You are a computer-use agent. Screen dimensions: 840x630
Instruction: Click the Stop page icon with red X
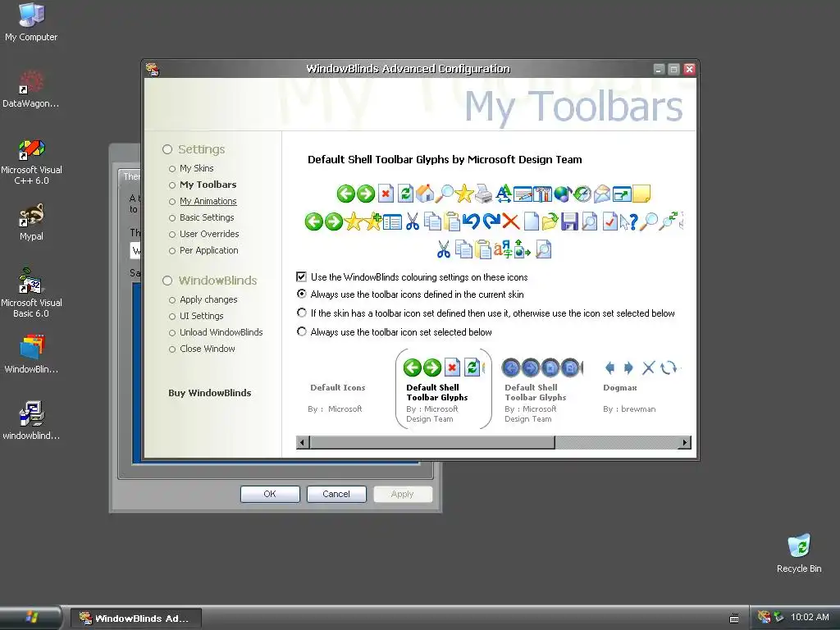(x=386, y=194)
